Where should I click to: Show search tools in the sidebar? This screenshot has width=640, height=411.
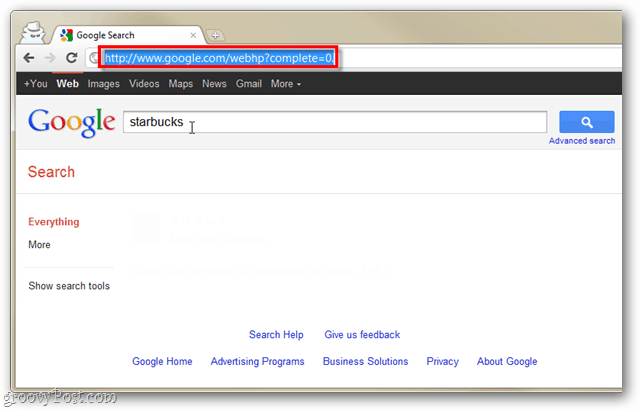pos(69,286)
